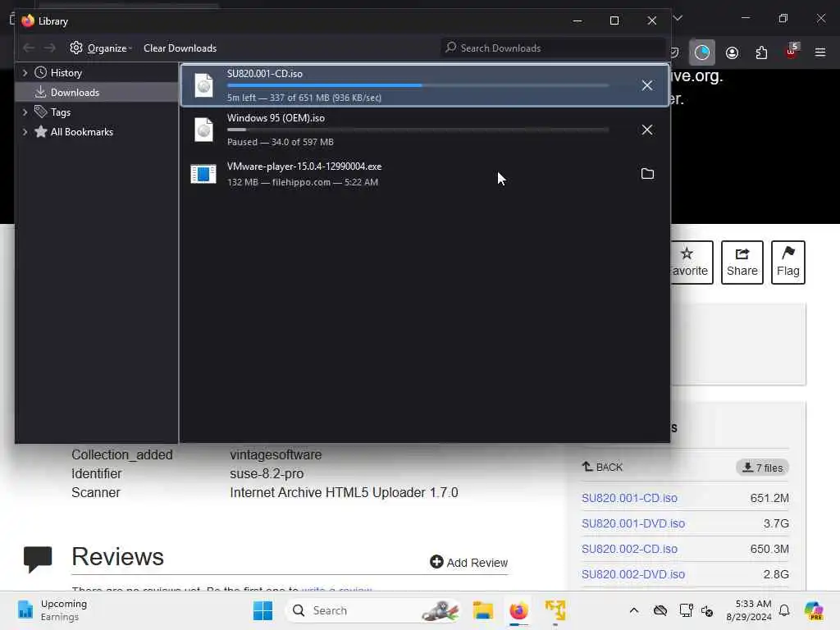Image resolution: width=840 pixels, height=630 pixels.
Task: Expand the All Bookmarks tree node
Action: 25,132
